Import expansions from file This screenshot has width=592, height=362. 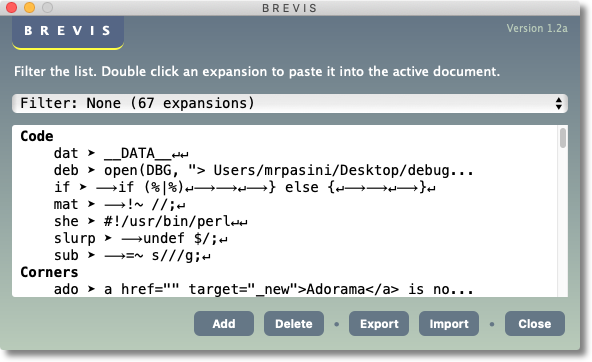click(x=449, y=323)
